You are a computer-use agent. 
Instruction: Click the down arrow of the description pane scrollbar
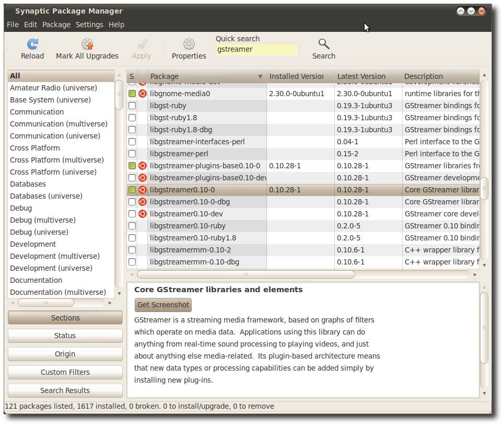[484, 393]
